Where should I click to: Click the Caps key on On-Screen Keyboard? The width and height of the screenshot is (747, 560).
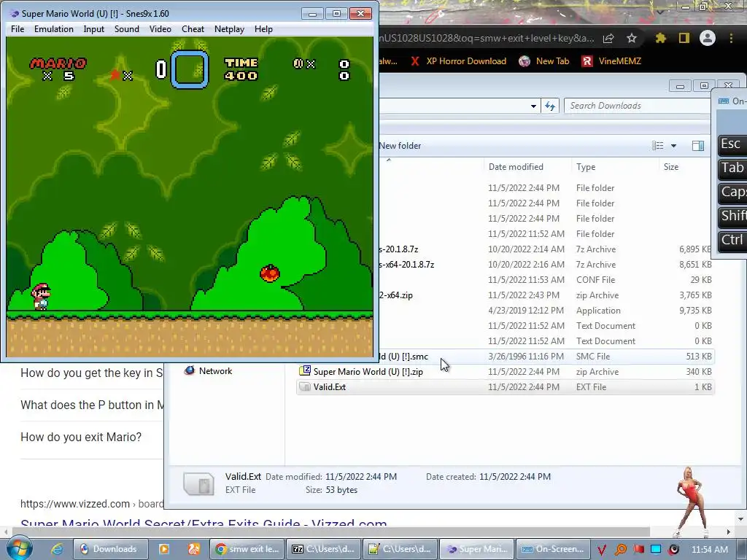pos(732,192)
